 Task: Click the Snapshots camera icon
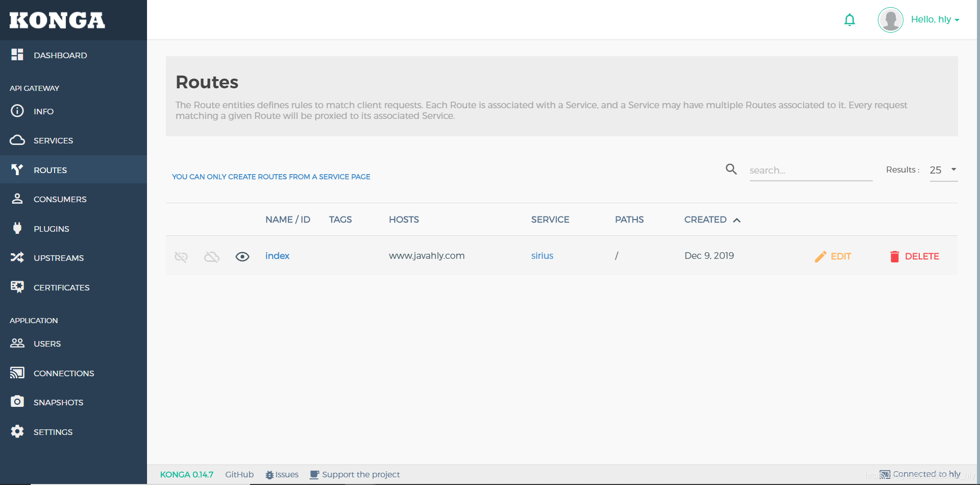point(17,401)
